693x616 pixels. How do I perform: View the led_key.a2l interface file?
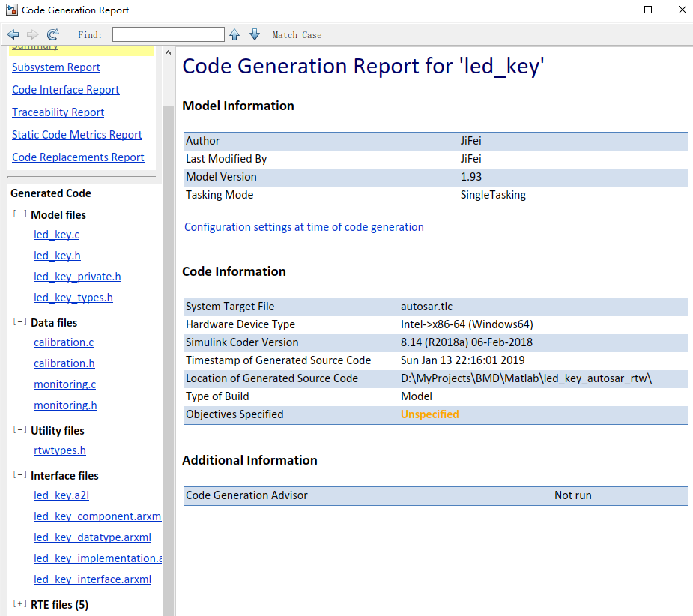[x=61, y=495]
